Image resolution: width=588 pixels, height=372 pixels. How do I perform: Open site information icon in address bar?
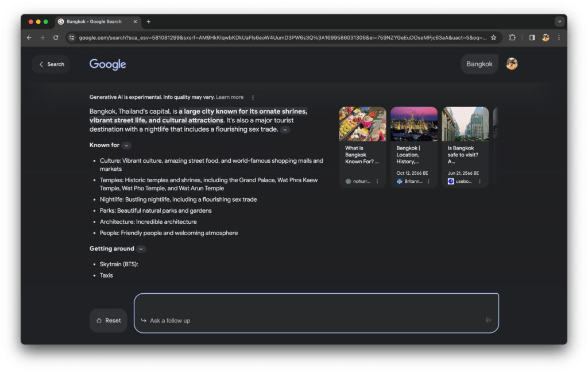coord(72,37)
